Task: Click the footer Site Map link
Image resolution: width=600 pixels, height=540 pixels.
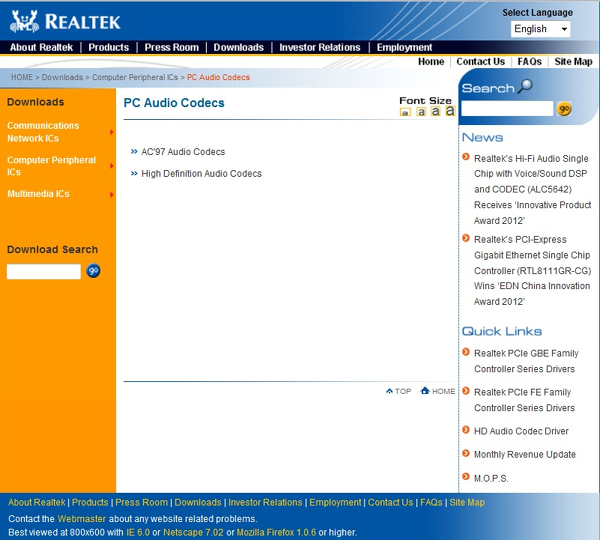Action: [467, 502]
